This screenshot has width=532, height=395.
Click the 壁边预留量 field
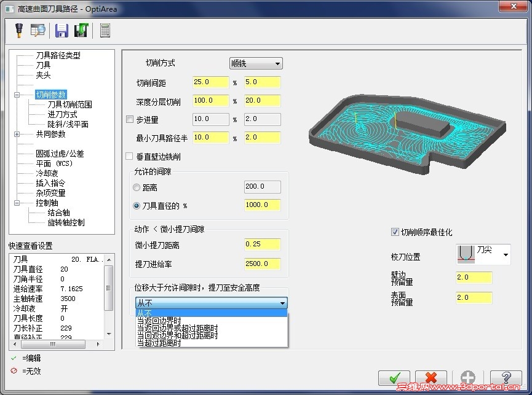point(474,278)
